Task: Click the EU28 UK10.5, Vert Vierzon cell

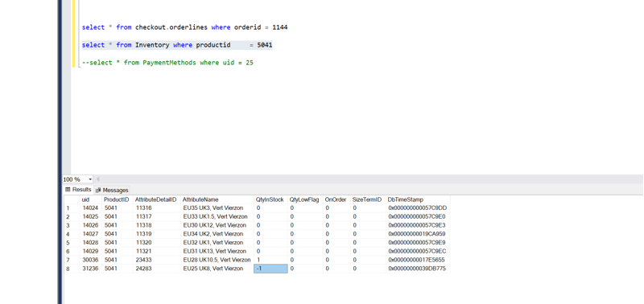Action: pyautogui.click(x=217, y=260)
